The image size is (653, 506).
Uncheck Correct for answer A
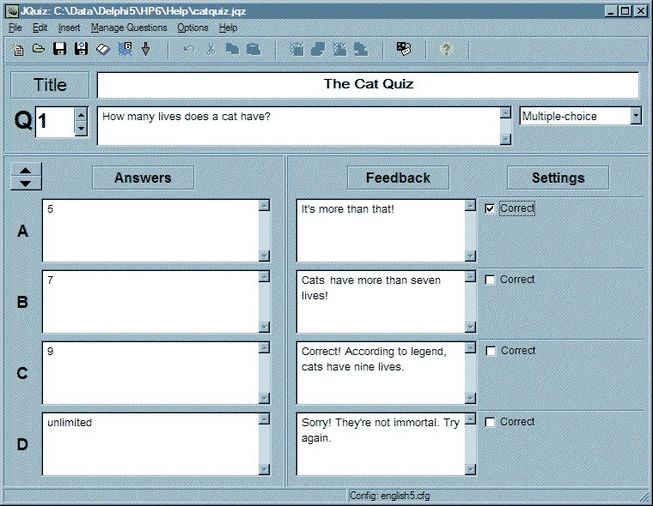pyautogui.click(x=490, y=208)
